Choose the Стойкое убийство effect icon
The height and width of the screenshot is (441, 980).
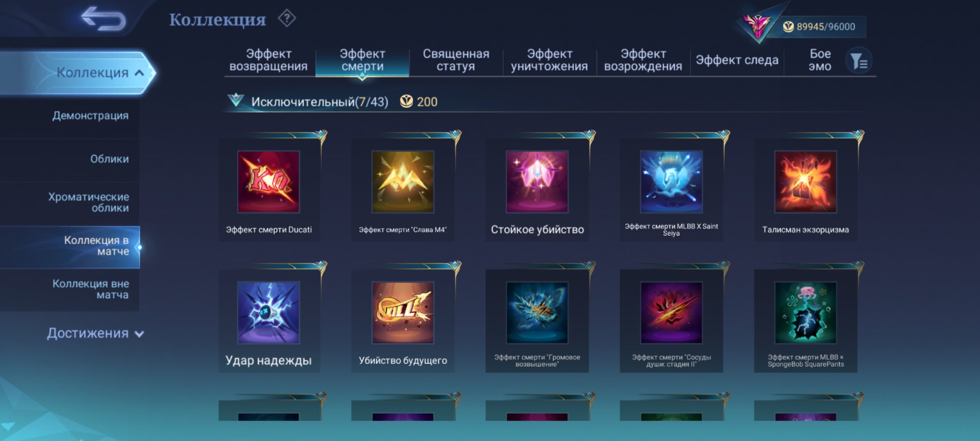(x=537, y=182)
